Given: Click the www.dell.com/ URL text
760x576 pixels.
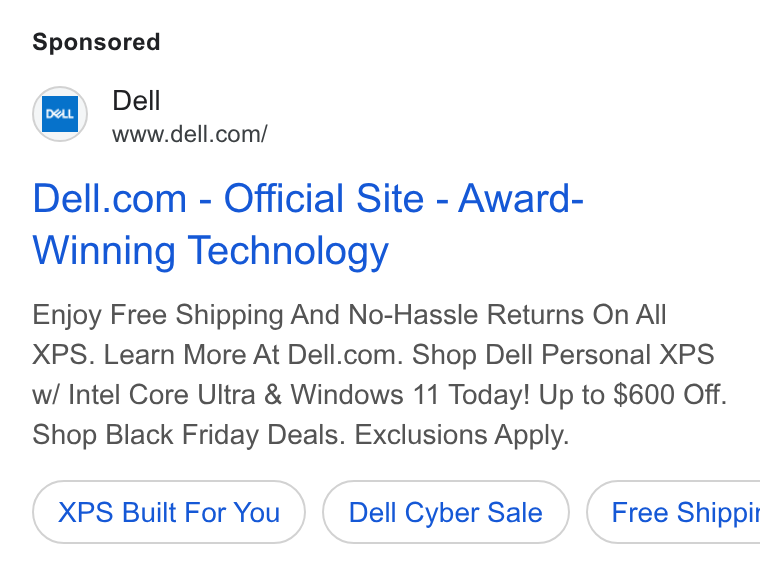Looking at the screenshot, I should tap(190, 134).
